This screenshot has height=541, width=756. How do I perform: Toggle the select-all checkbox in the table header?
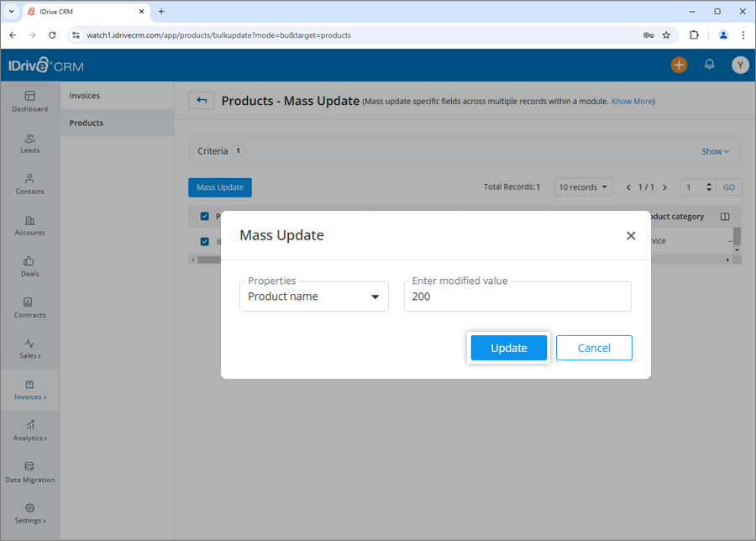pos(203,216)
